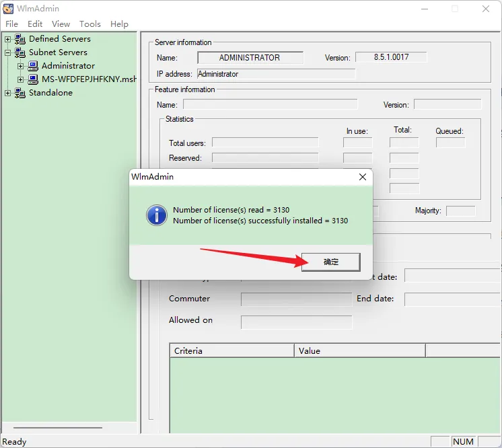Click the server Name field showing ADMINISTRATOR
Screen dimensions: 502x448
coord(250,58)
